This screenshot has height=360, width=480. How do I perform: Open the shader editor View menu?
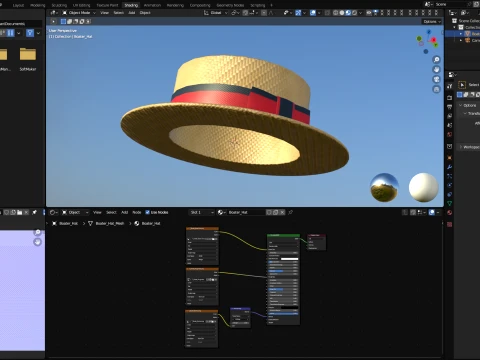pos(97,212)
